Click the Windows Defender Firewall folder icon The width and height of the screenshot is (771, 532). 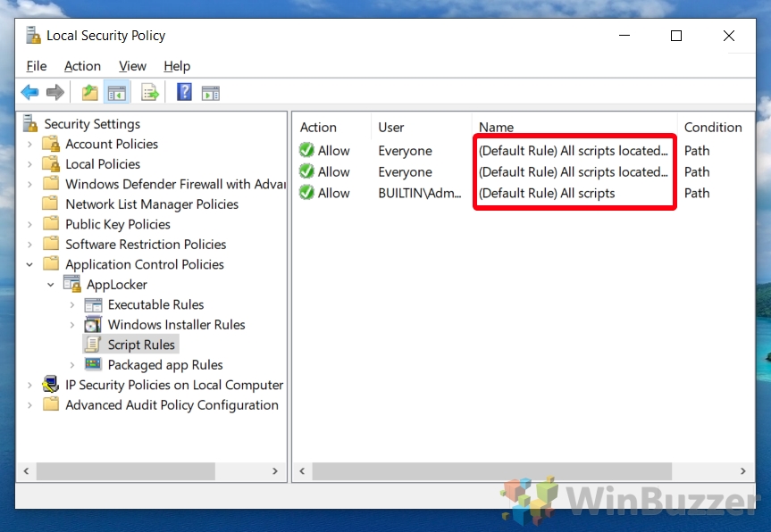tap(51, 184)
